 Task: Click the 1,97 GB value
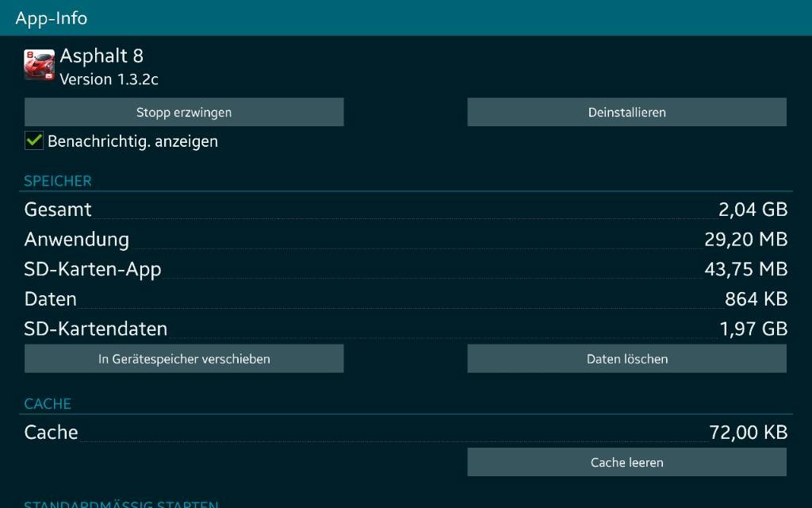753,329
